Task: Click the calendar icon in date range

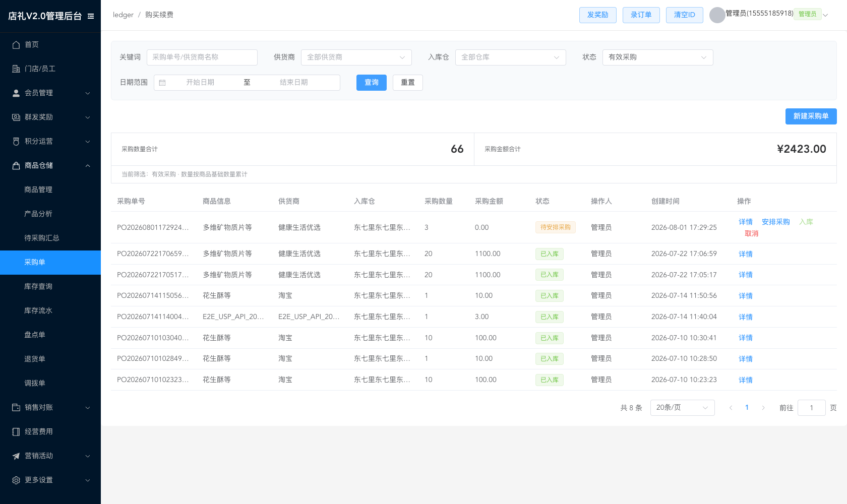Action: tap(162, 83)
